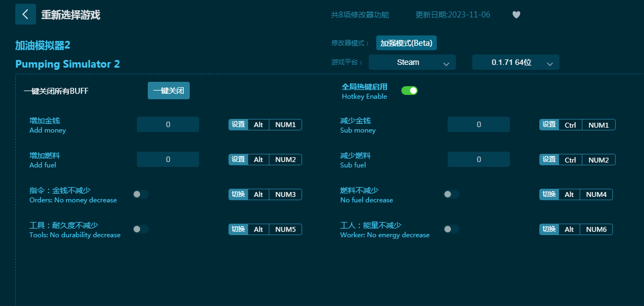
Task: Click the 加强模式(Beta) mode button
Action: coord(406,43)
